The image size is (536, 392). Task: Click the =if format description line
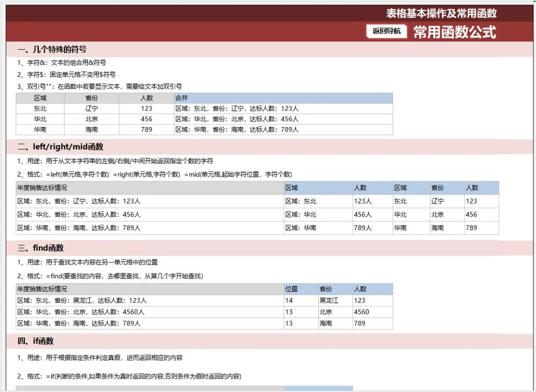pos(129,376)
